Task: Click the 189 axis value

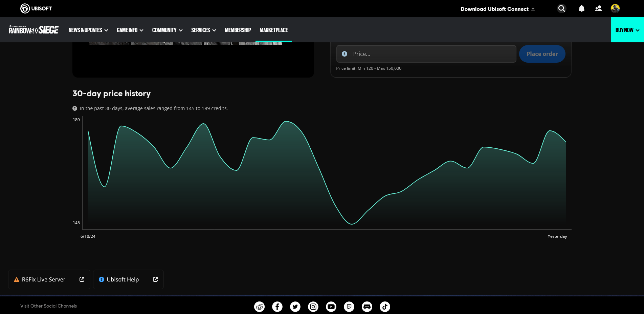Action: tap(76, 120)
